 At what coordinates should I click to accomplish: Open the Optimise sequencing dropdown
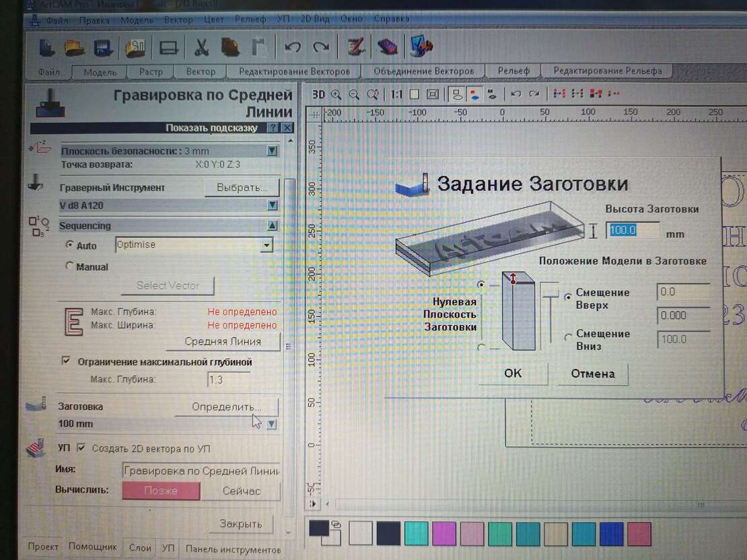click(266, 245)
